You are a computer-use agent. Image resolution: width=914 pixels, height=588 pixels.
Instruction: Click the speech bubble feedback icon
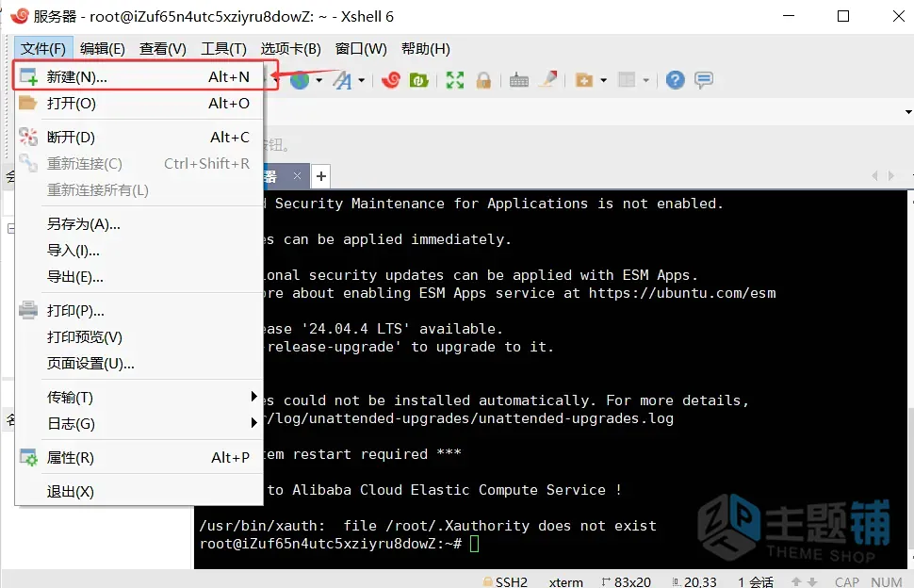[x=704, y=80]
